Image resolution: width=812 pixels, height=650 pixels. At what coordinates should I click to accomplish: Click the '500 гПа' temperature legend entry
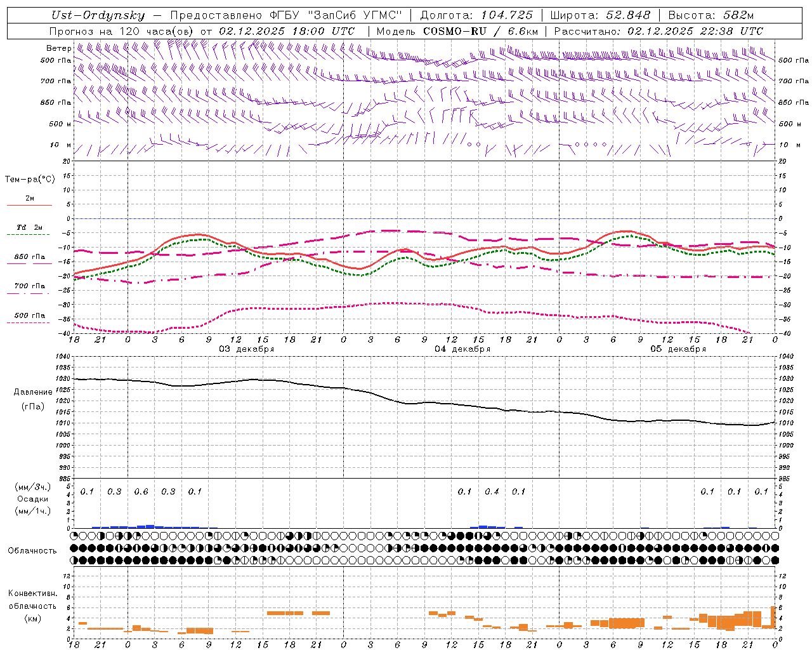coord(30,315)
